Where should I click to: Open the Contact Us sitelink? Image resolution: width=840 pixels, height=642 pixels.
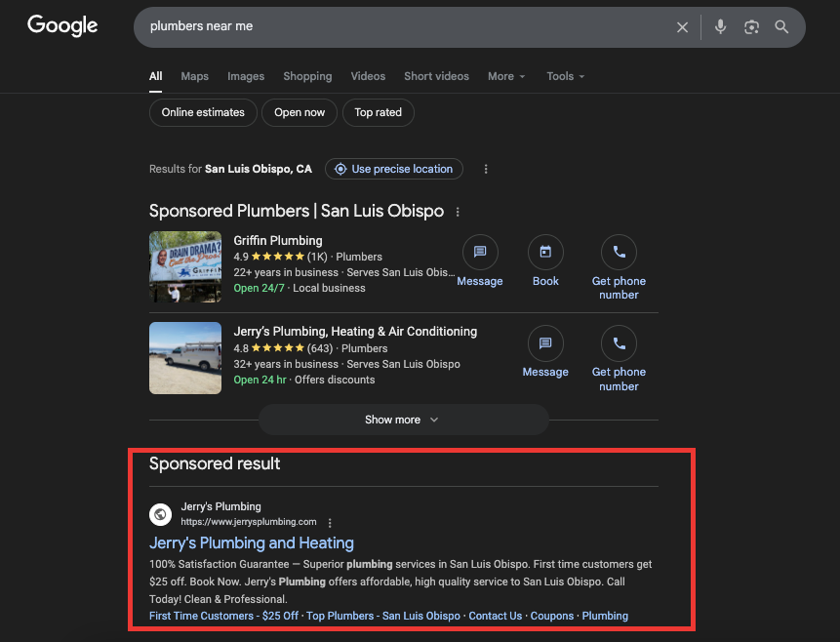click(x=496, y=616)
